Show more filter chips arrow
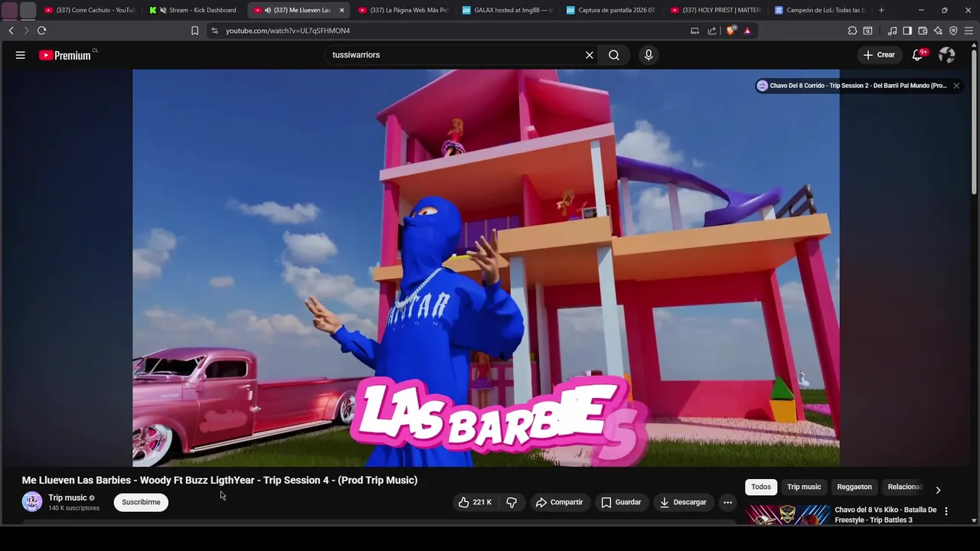Viewport: 980px width, 551px height. click(x=938, y=490)
